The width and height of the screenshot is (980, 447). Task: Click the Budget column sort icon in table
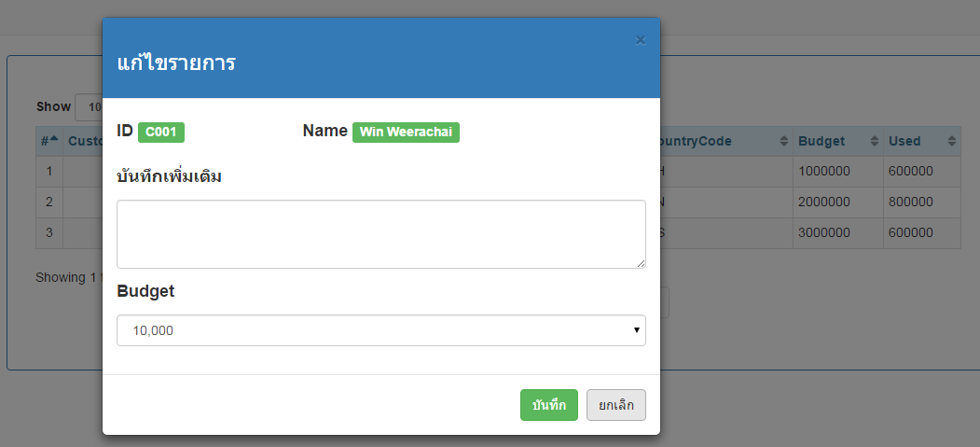874,142
